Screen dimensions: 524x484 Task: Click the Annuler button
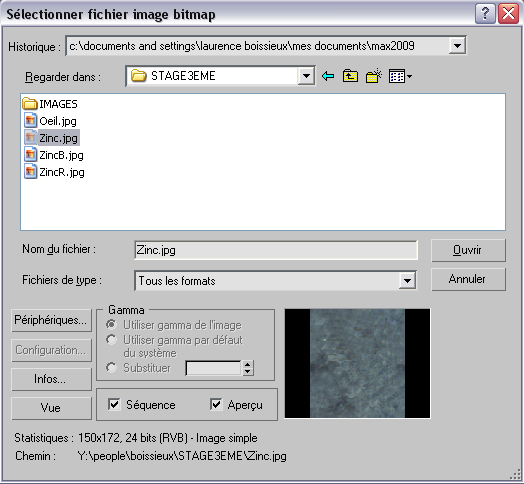pos(468,279)
